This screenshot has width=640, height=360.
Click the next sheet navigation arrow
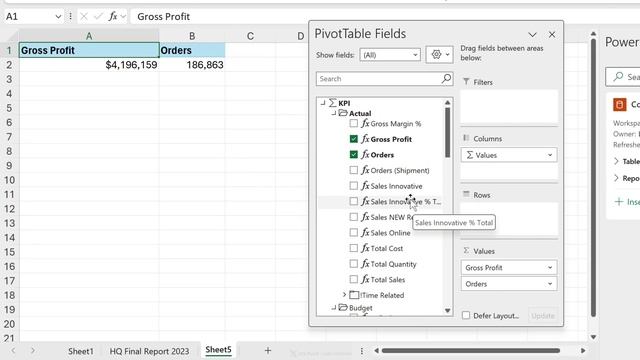tap(33, 350)
